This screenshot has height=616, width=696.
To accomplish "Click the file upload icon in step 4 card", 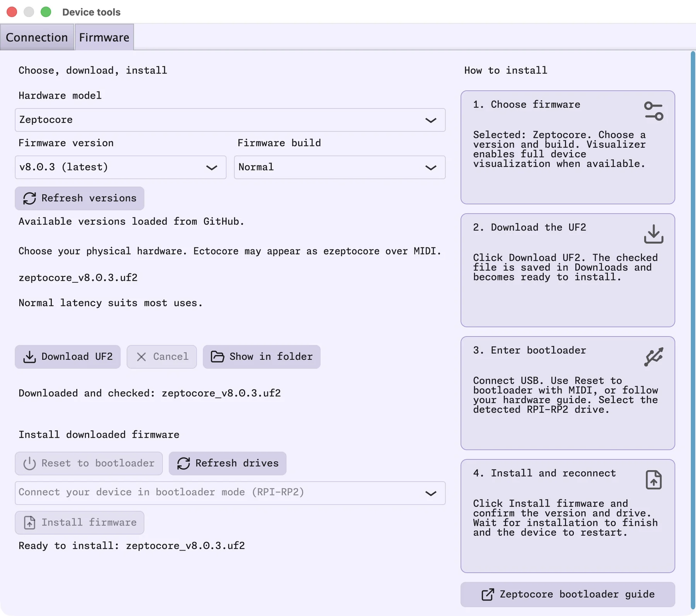I will (x=653, y=479).
